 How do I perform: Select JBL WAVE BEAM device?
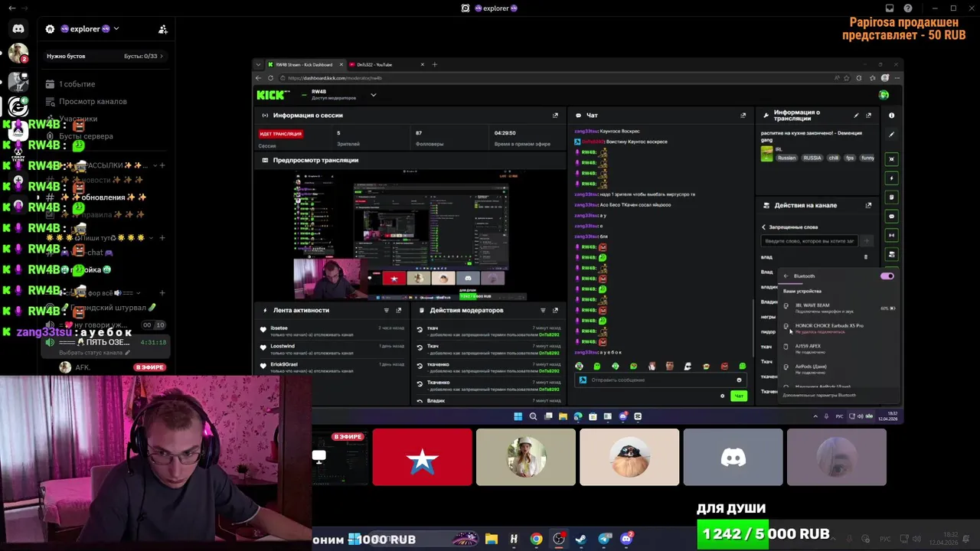838,308
